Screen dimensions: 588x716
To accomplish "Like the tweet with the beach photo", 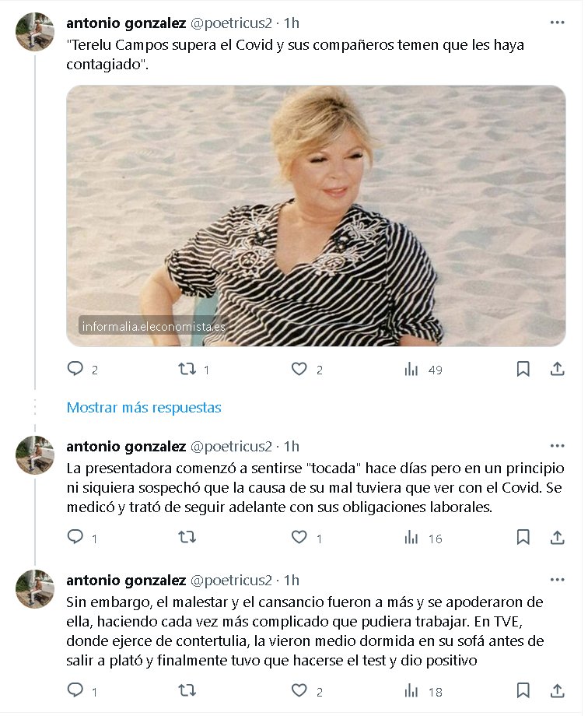I will pos(299,369).
